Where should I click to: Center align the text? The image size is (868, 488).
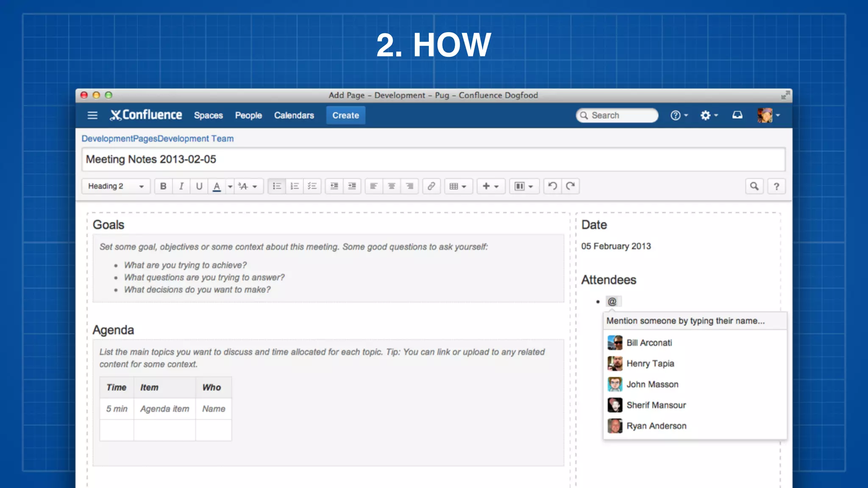(392, 186)
